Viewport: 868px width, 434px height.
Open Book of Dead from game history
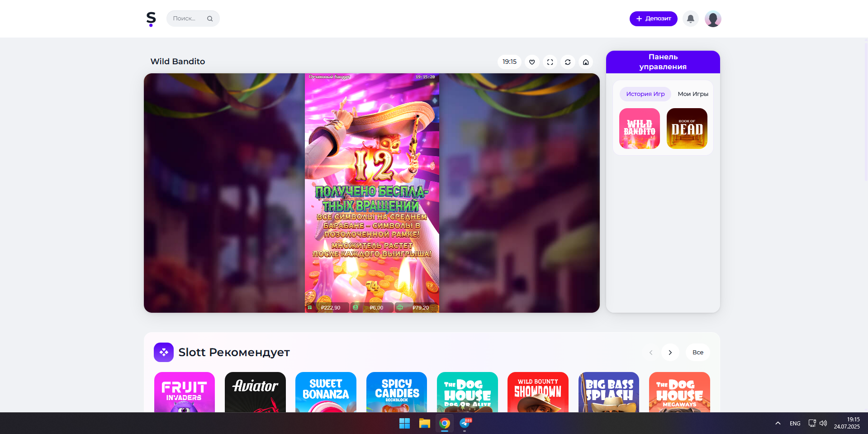click(687, 129)
